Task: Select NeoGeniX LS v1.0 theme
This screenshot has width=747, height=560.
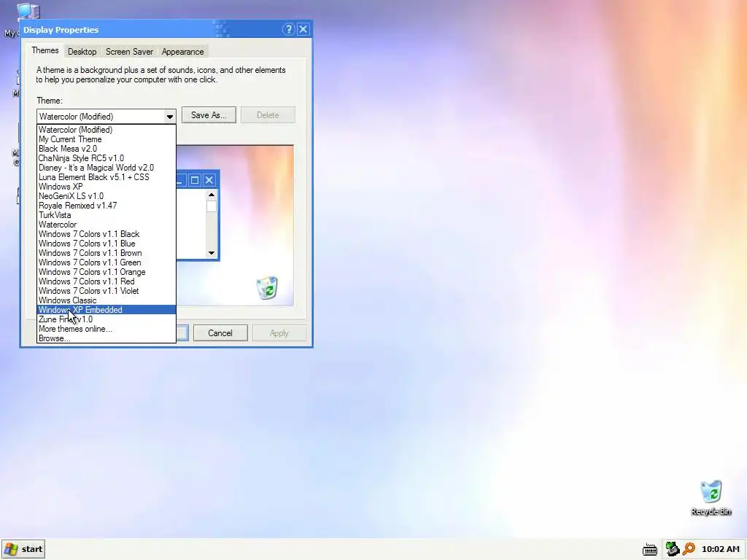Action: pos(107,196)
